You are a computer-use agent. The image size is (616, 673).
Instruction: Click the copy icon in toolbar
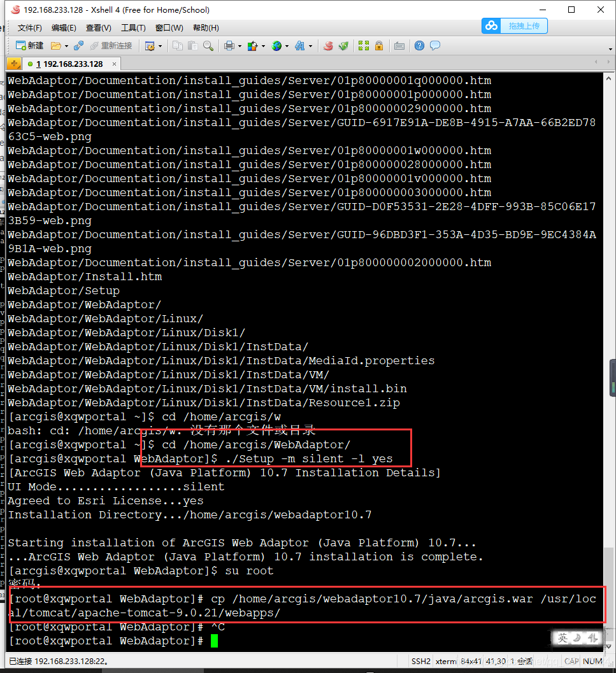click(178, 45)
